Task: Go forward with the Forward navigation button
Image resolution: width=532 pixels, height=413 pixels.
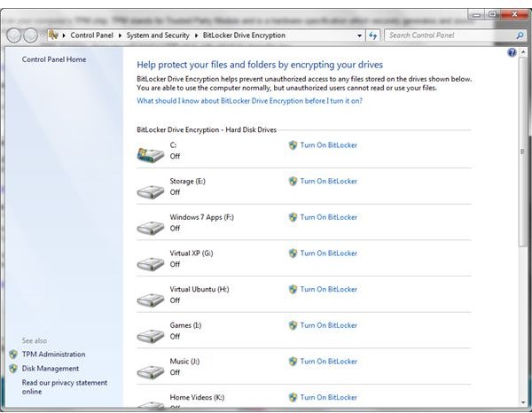Action: click(x=30, y=35)
